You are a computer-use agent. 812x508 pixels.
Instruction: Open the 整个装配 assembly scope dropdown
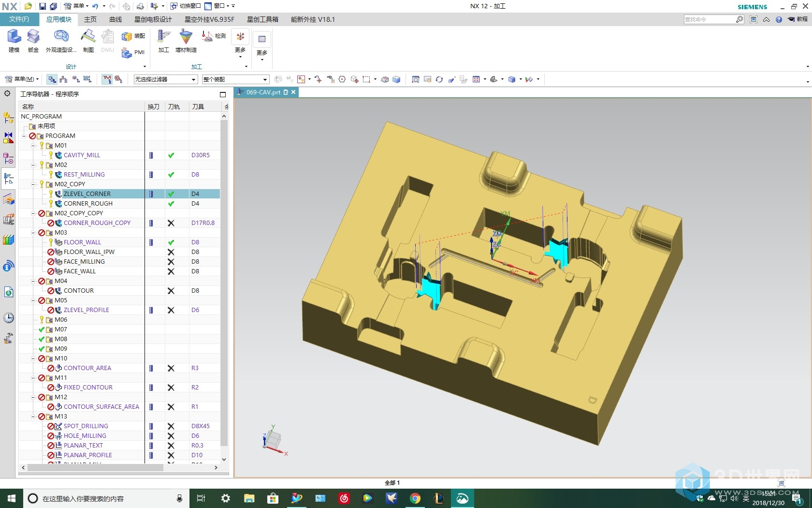[x=235, y=79]
